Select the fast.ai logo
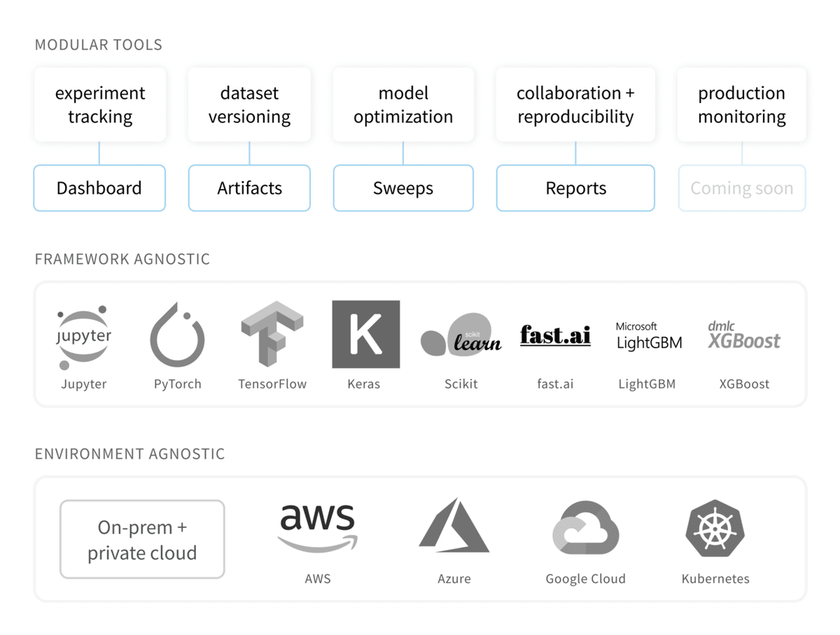 (555, 335)
